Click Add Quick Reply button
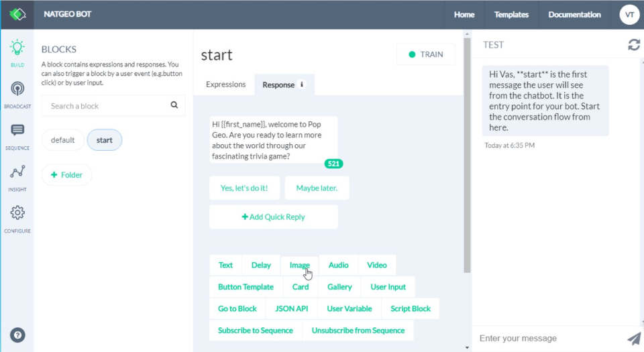Image resolution: width=644 pixels, height=352 pixels. pos(273,217)
